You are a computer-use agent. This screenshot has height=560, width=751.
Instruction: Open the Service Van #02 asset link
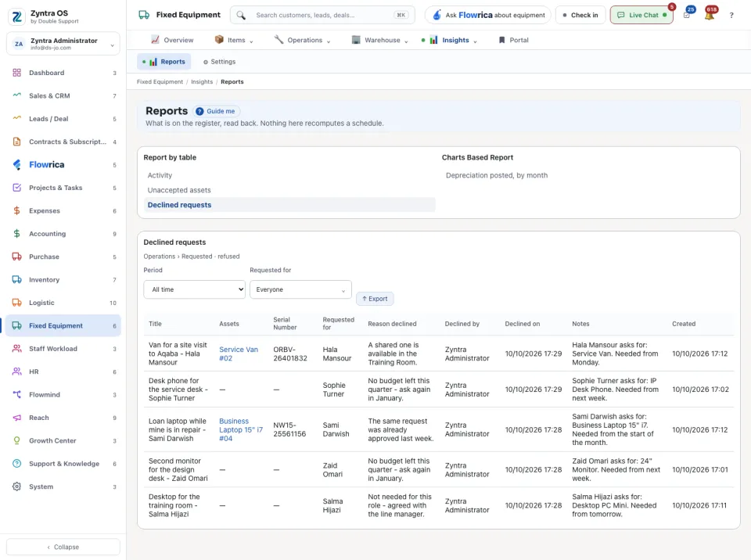(239, 354)
